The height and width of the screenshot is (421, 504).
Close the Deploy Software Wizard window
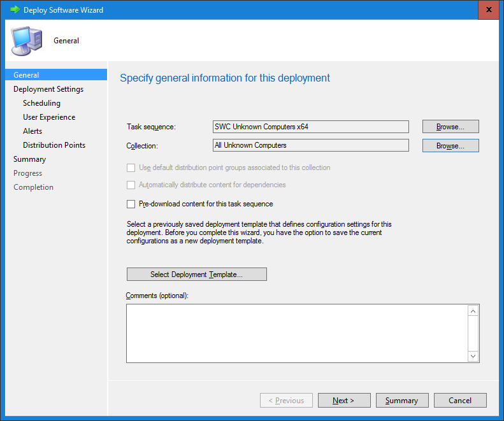(488, 10)
